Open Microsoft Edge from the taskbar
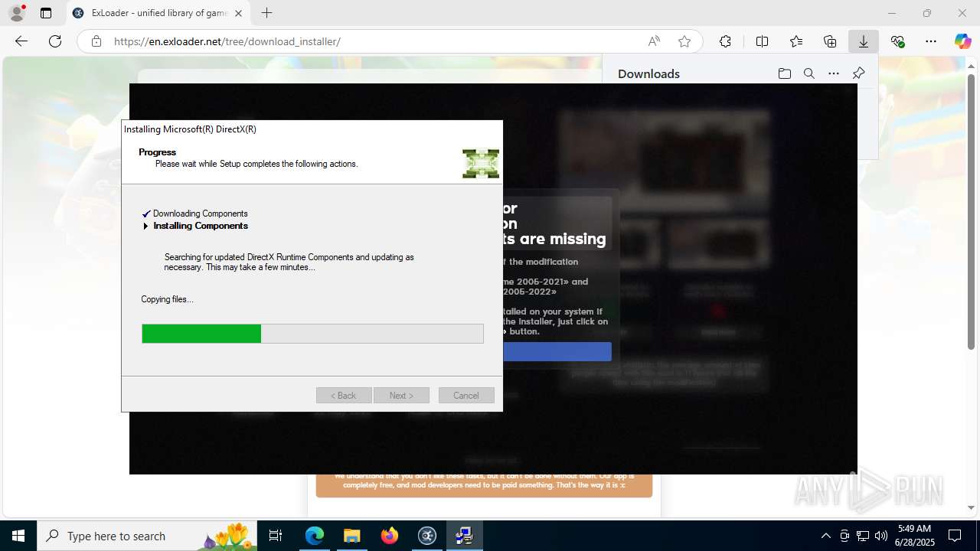The image size is (980, 551). click(x=315, y=536)
